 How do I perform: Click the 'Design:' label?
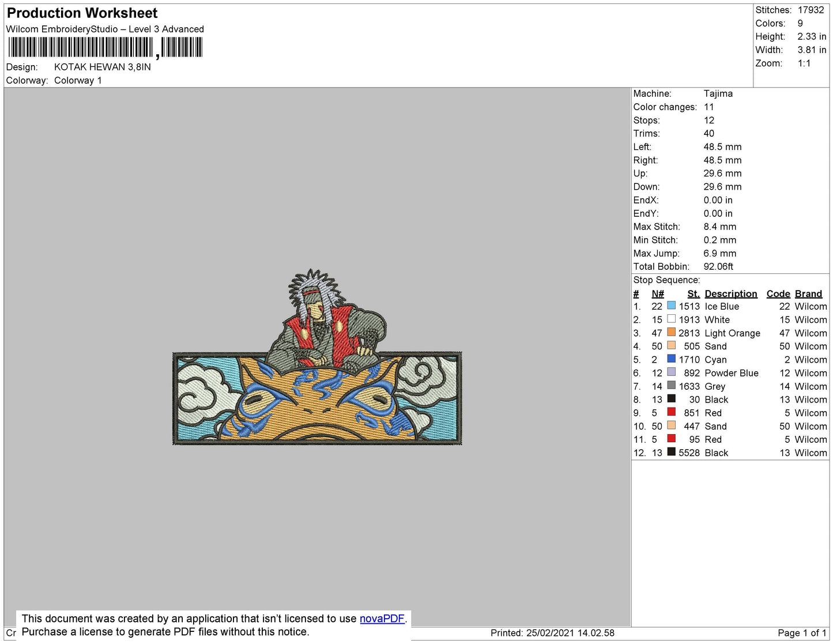pyautogui.click(x=22, y=67)
